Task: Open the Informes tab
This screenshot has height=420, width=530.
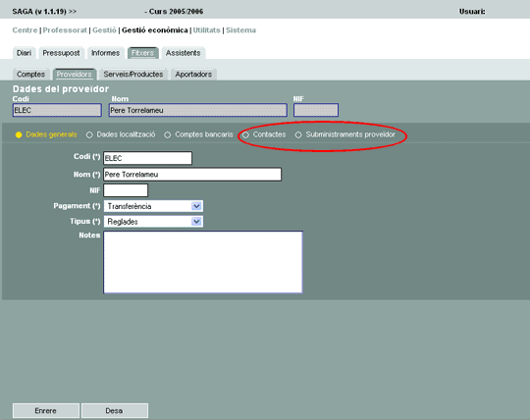Action: [x=105, y=53]
